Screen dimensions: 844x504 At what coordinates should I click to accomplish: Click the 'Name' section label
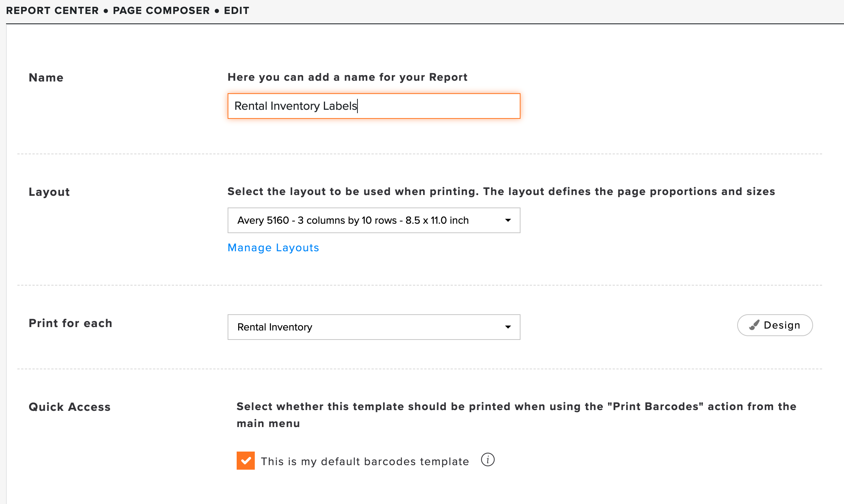click(x=46, y=78)
